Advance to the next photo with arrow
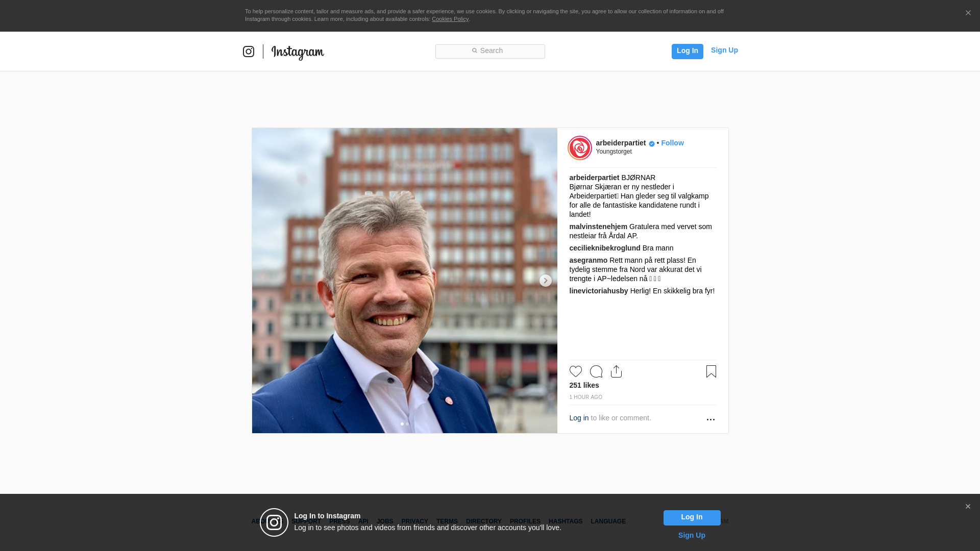The image size is (980, 551). pyautogui.click(x=545, y=281)
